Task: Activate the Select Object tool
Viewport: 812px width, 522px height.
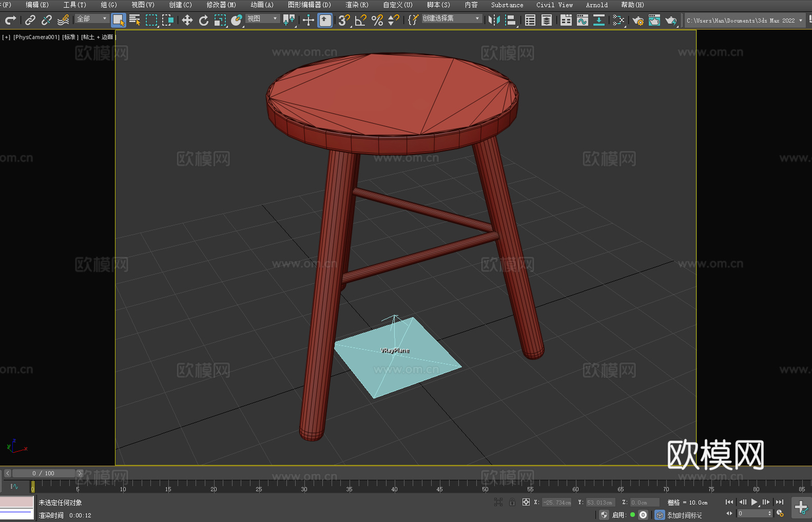Action: pyautogui.click(x=118, y=20)
